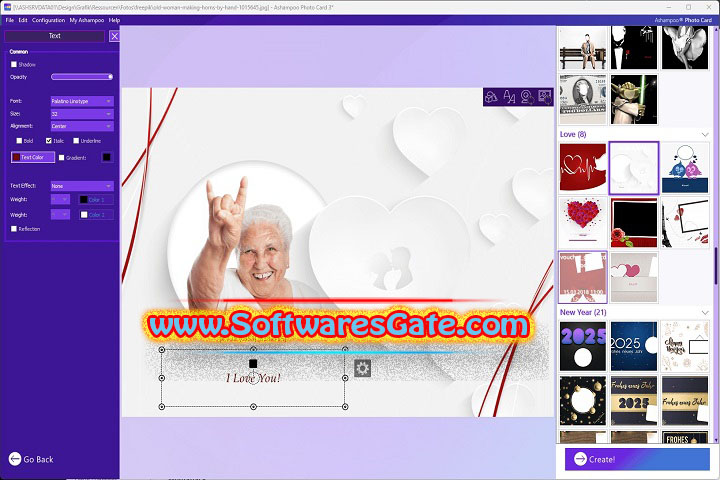Viewport: 720px width, 480px height.
Task: Open the Edit menu
Action: click(23, 20)
